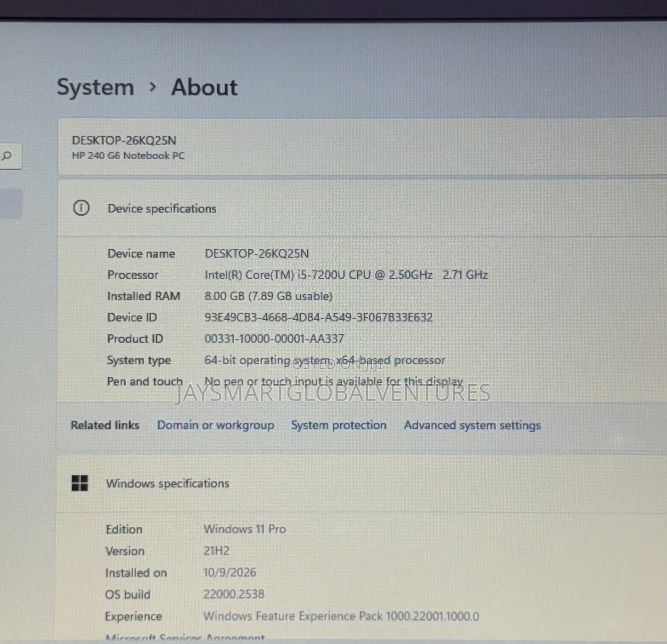Select the Installed RAM value 8.00 GB
Image resolution: width=667 pixels, height=644 pixels.
tap(268, 296)
